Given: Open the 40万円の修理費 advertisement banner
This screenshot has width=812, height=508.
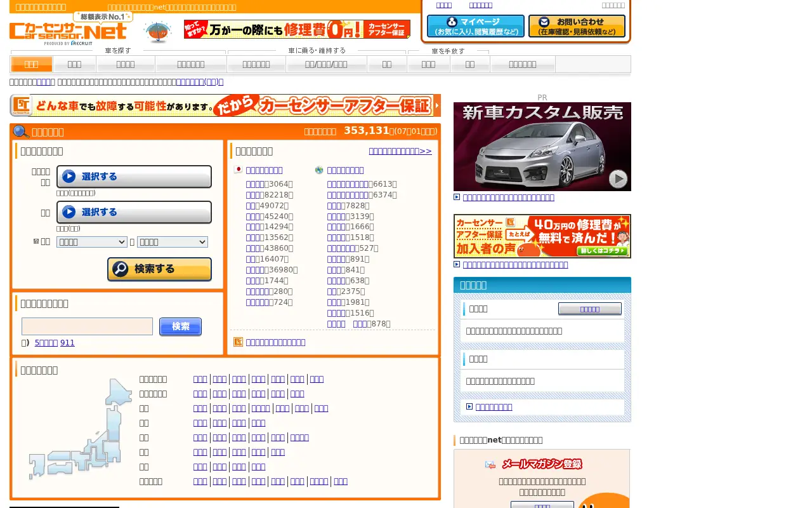Looking at the screenshot, I should [x=542, y=236].
